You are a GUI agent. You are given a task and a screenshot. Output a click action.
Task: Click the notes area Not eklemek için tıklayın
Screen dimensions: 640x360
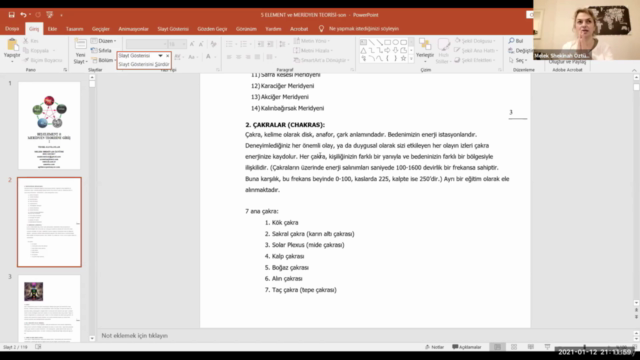tap(135, 336)
